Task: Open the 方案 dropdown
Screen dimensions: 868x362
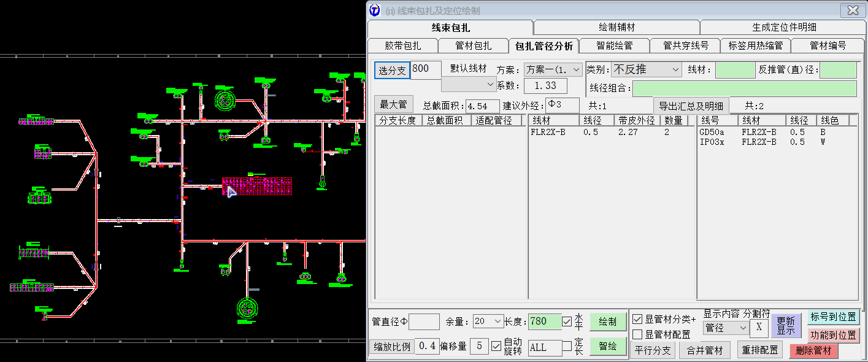Action: coord(552,69)
